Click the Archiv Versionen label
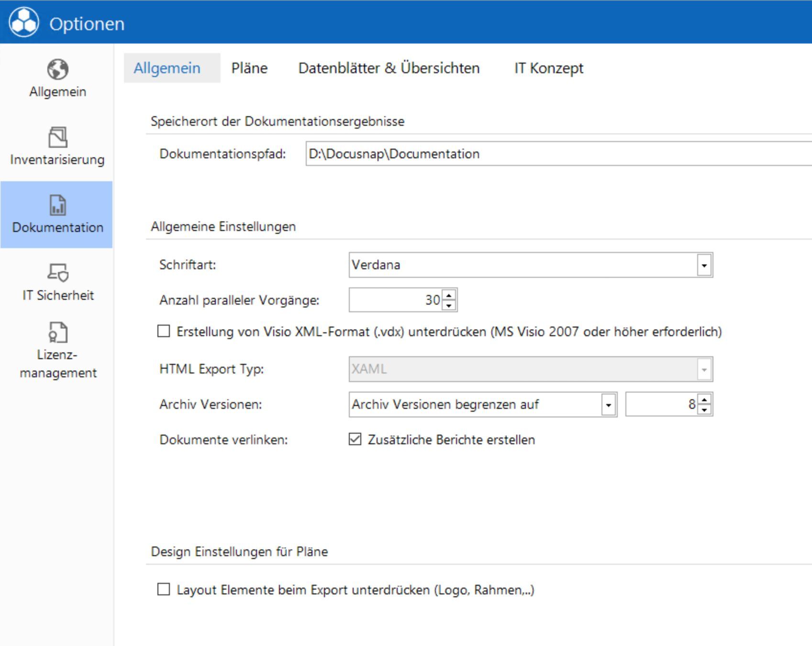 click(211, 405)
